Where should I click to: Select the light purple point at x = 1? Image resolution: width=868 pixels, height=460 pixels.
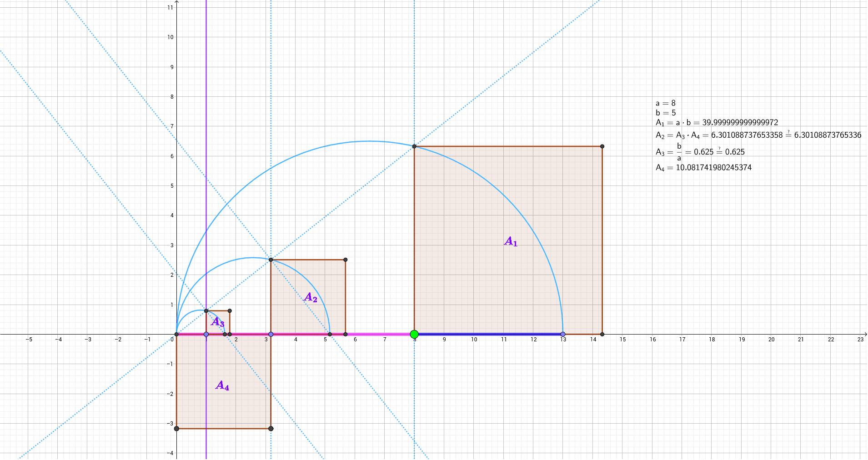point(206,335)
